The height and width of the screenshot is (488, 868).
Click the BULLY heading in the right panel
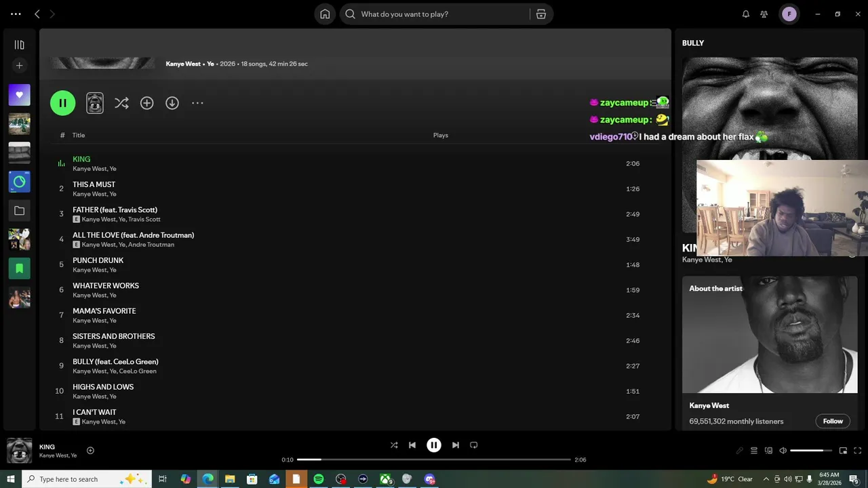pyautogui.click(x=693, y=43)
